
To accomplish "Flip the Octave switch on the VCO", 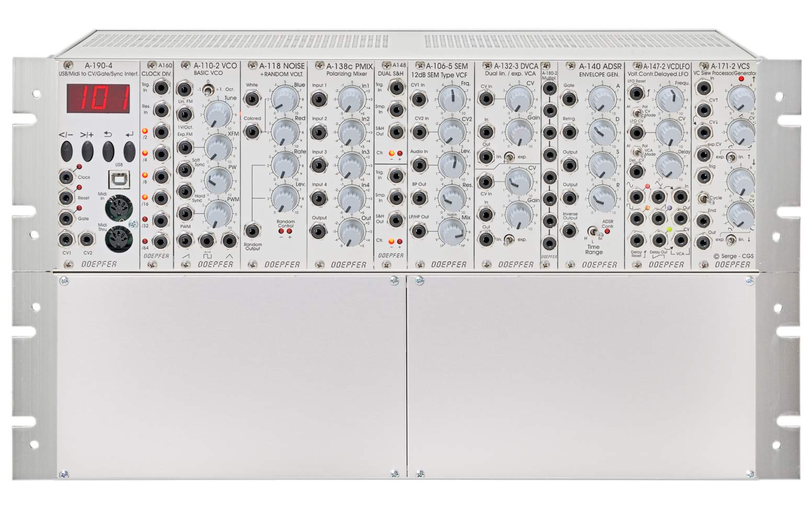I will [208, 91].
